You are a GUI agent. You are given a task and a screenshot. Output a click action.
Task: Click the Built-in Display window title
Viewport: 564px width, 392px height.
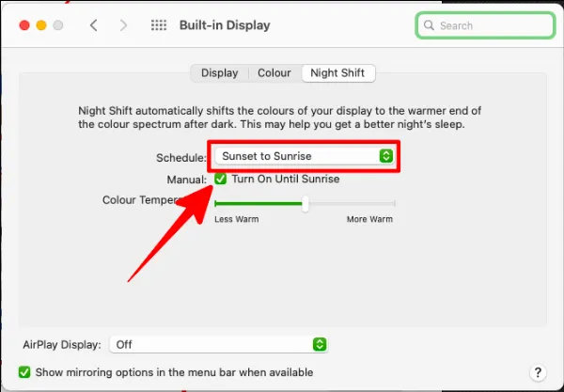[x=225, y=25]
